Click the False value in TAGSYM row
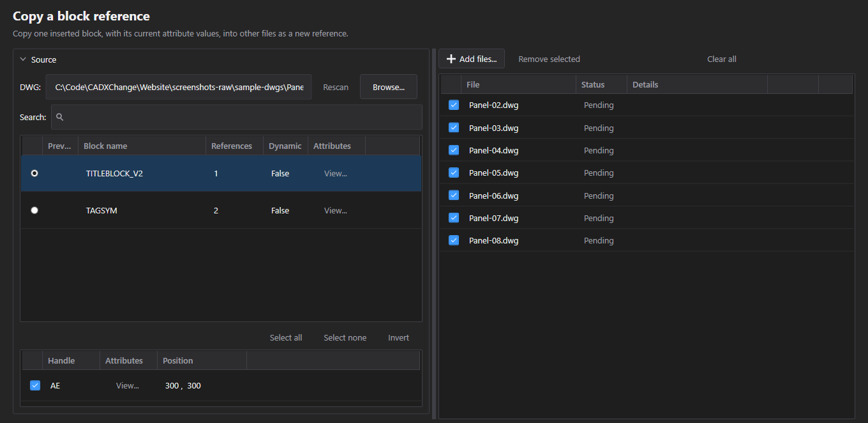The image size is (868, 423). point(280,210)
